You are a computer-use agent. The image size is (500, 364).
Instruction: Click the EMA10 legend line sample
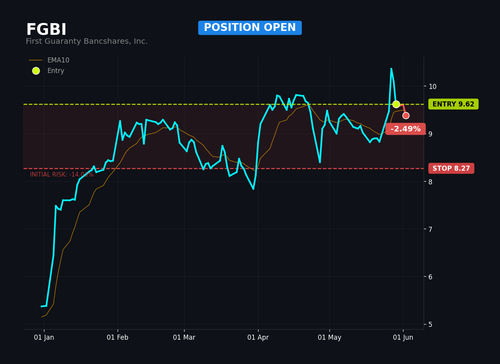tap(36, 60)
